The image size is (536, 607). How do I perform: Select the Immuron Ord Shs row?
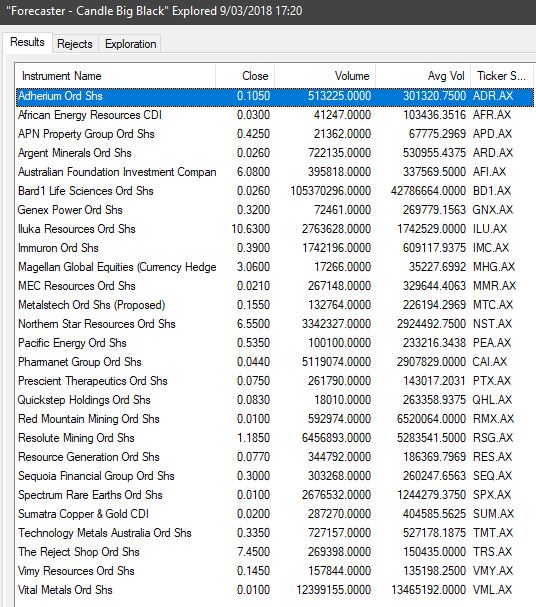coord(275,248)
